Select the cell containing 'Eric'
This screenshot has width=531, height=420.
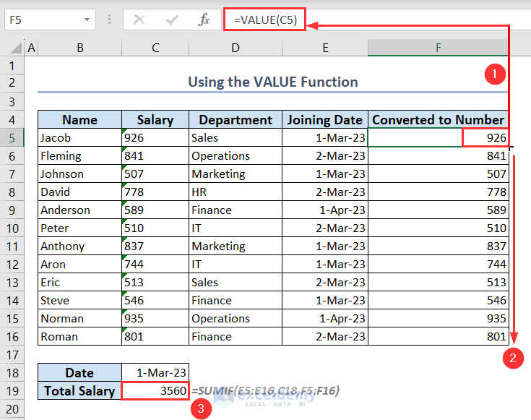(80, 283)
